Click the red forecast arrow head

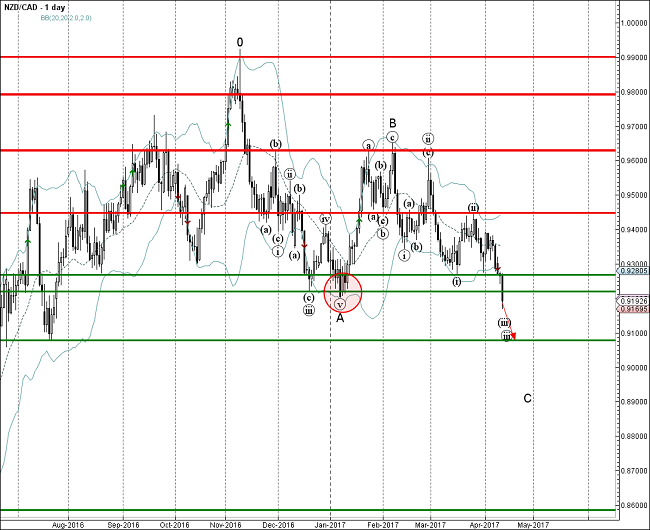513,336
